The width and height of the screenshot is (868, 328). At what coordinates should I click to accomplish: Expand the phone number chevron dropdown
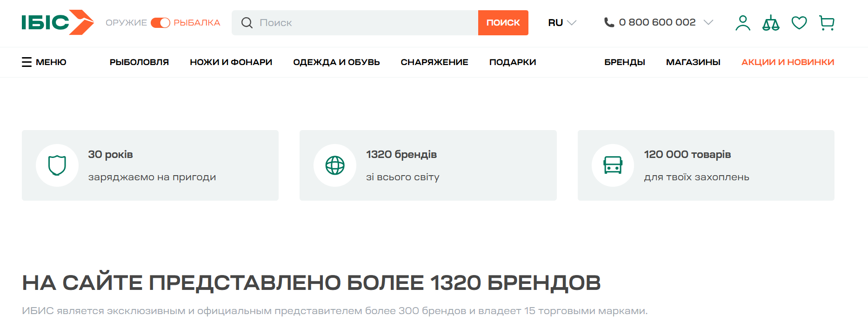click(708, 22)
